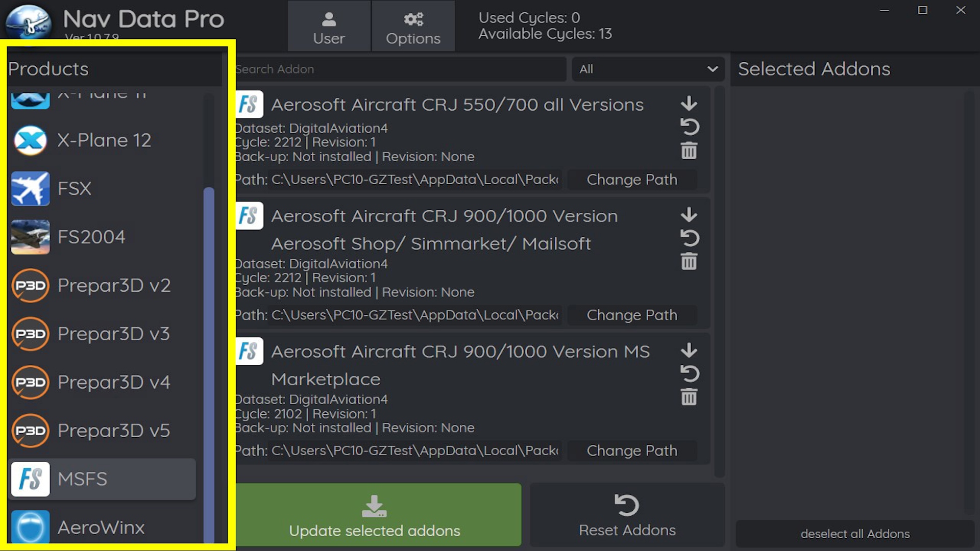Screen dimensions: 980x551
Task: Click the Prepar3D v3 P3D icon
Action: click(x=31, y=334)
